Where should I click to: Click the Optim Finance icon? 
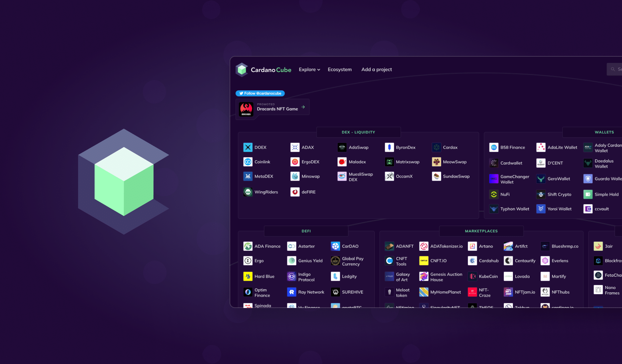tap(248, 292)
